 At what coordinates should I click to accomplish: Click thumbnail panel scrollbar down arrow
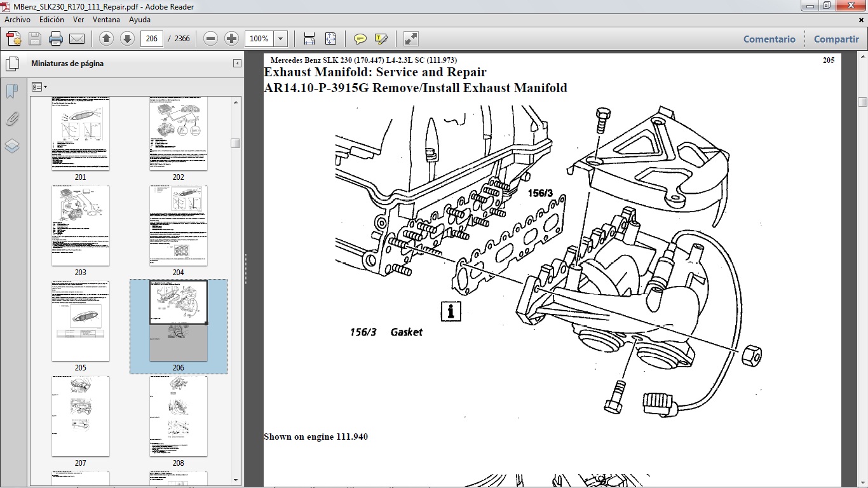point(236,480)
